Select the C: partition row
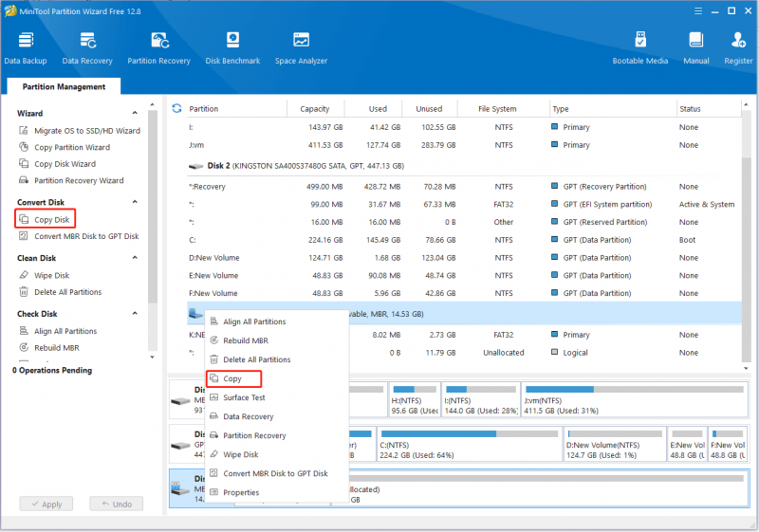 pyautogui.click(x=464, y=240)
